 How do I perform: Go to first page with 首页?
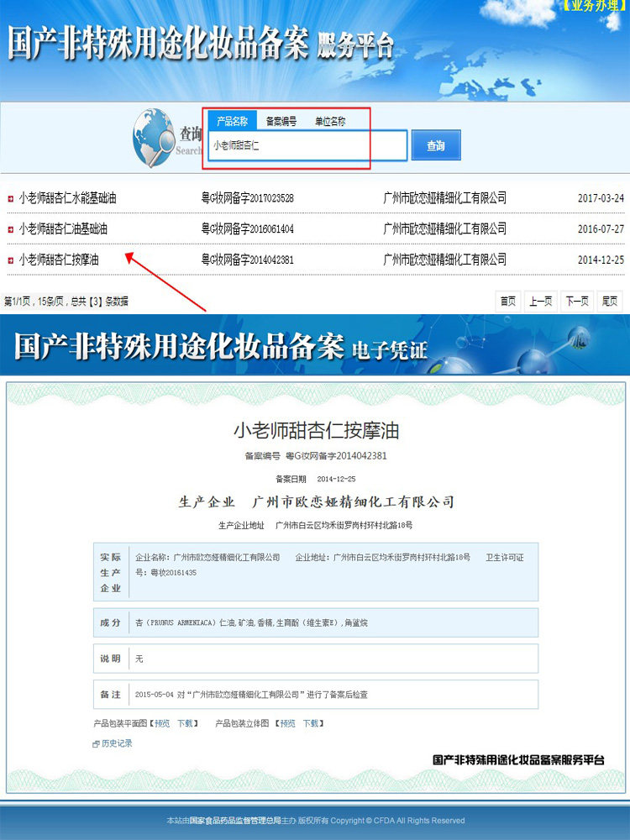click(508, 301)
